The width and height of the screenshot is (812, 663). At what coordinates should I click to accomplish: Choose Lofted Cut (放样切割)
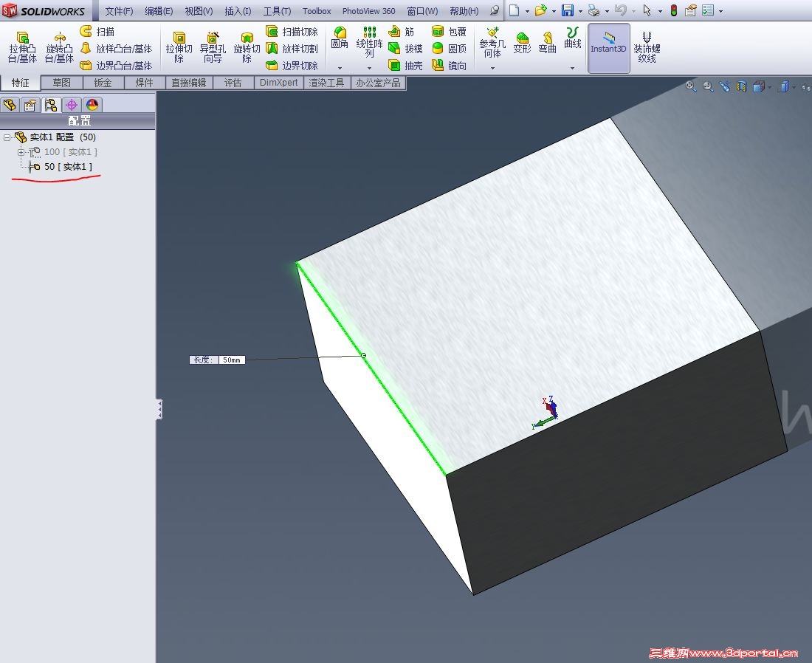point(292,49)
